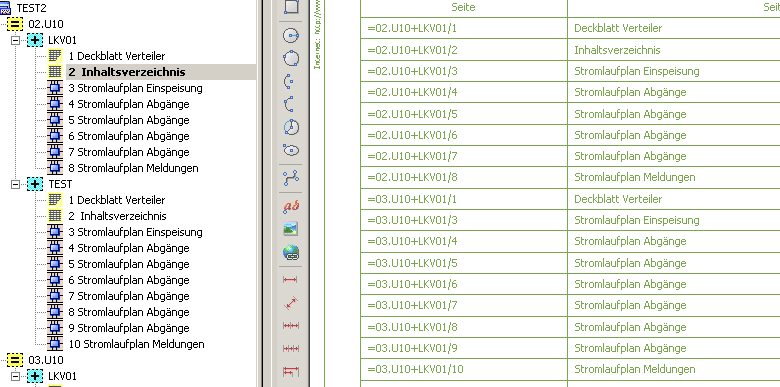Viewport: 780px width, 387px height.
Task: Click the Seite column header
Action: pos(463,7)
